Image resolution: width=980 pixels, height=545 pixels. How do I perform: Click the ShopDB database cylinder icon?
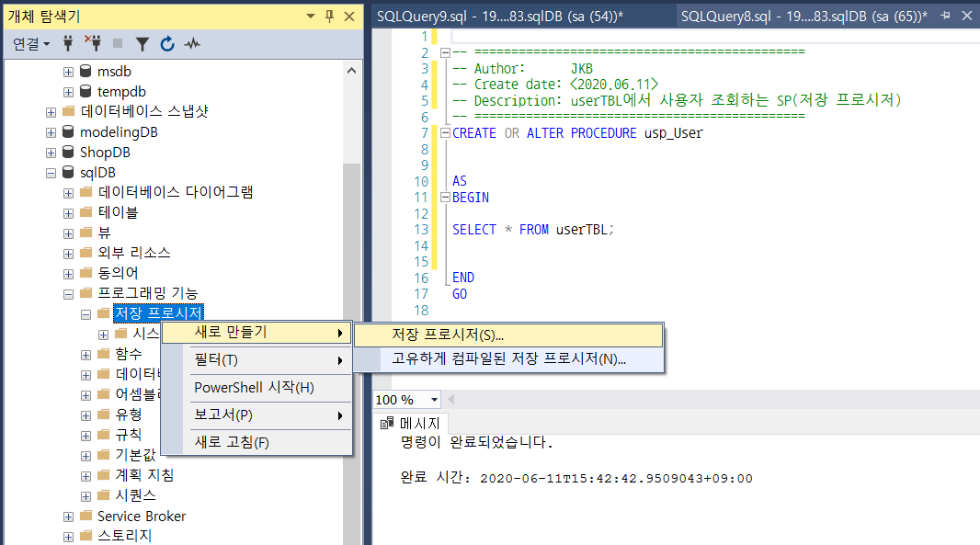click(68, 152)
